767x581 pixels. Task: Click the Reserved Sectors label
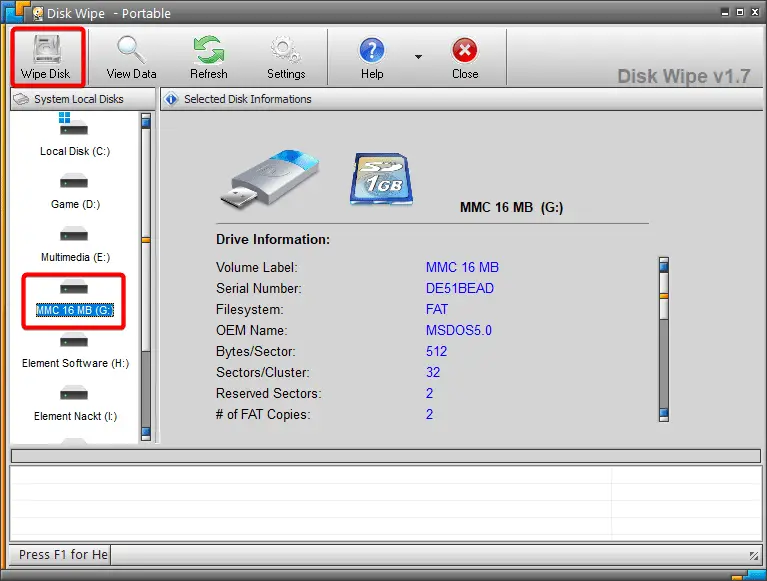269,394
